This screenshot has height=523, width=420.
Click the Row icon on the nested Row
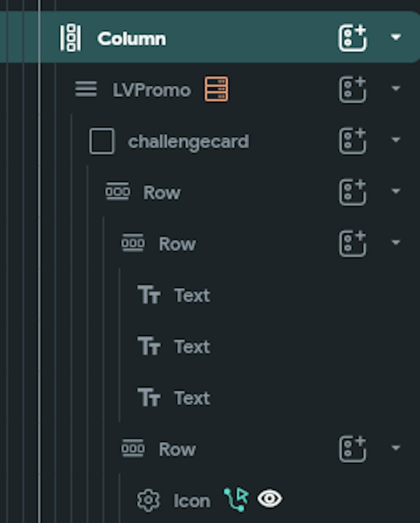[132, 243]
